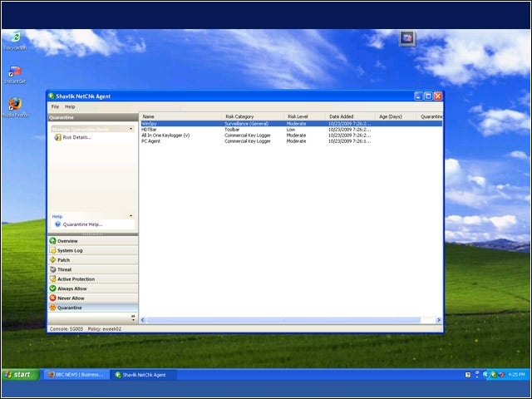Click Shavlik NetChk Agent taskbar button
The image size is (532, 399).
pos(144,375)
